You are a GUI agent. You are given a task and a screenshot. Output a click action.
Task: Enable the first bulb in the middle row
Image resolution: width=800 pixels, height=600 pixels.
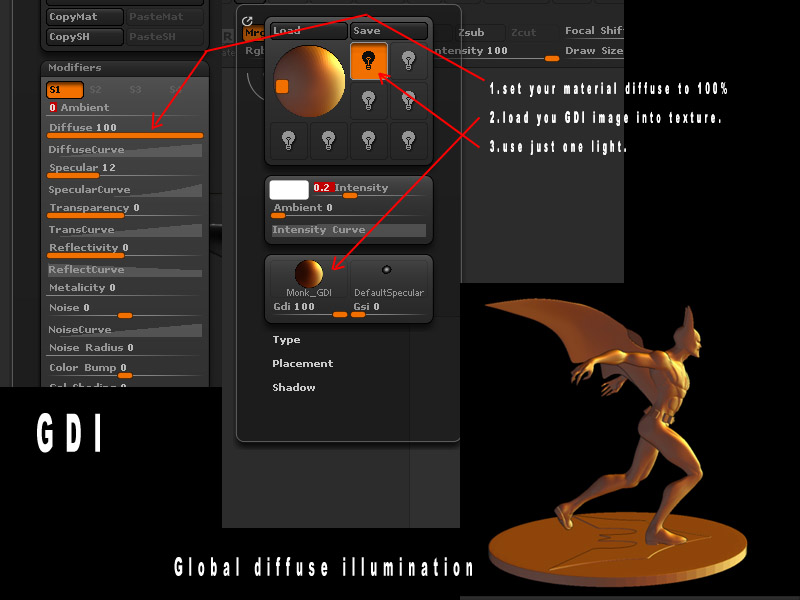[368, 101]
